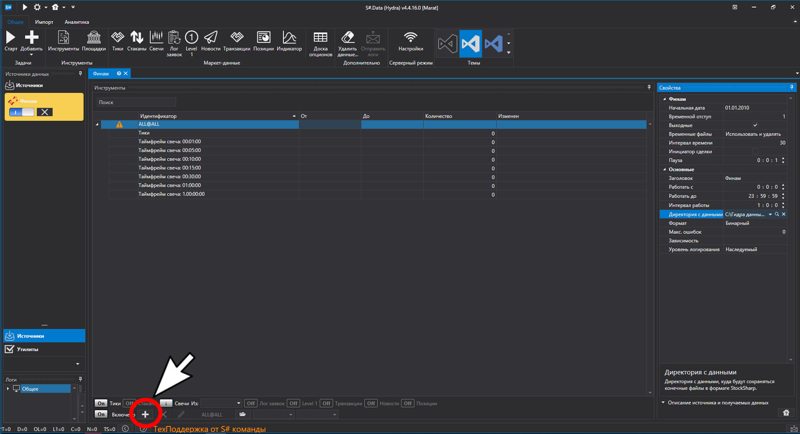The width and height of the screenshot is (800, 434).
Task: Select the Утилиты sidebar button
Action: [28, 349]
